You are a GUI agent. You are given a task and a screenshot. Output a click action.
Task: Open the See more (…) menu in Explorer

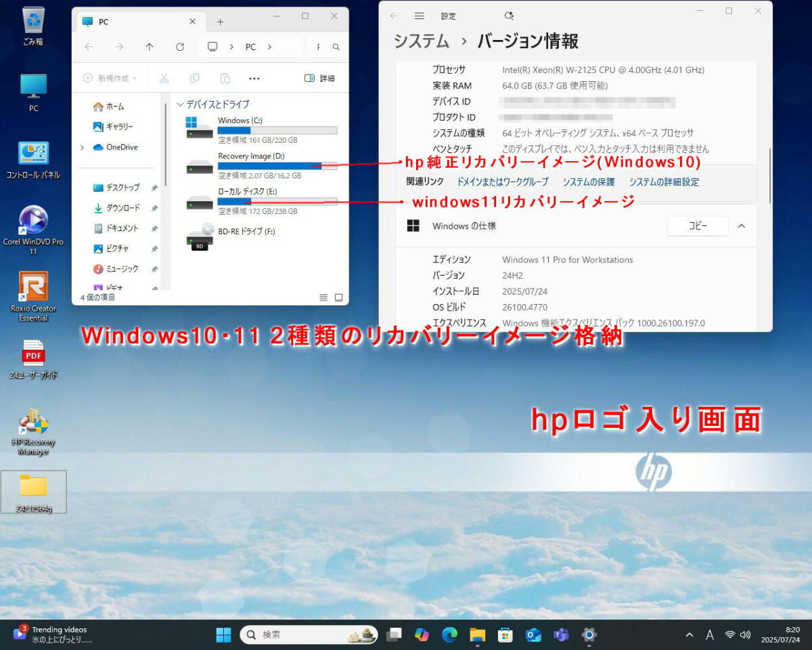[254, 79]
